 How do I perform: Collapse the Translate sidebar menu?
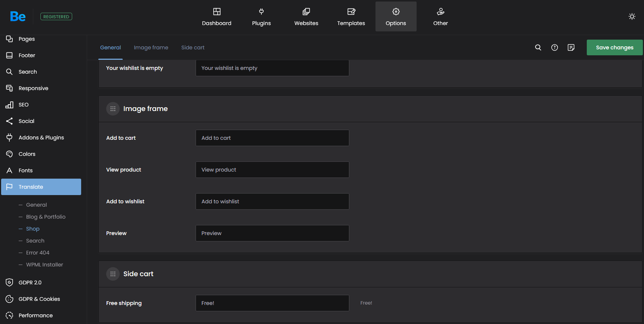[41, 187]
